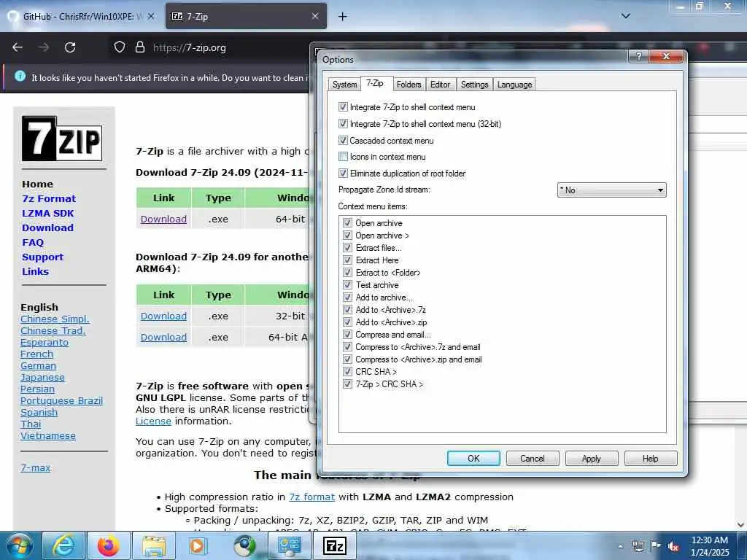Click the Firefox address bar URL

click(190, 47)
